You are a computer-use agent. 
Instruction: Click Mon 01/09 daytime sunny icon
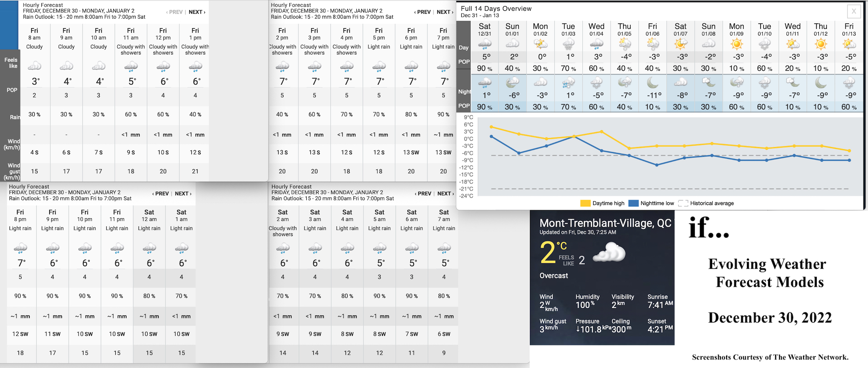click(737, 44)
